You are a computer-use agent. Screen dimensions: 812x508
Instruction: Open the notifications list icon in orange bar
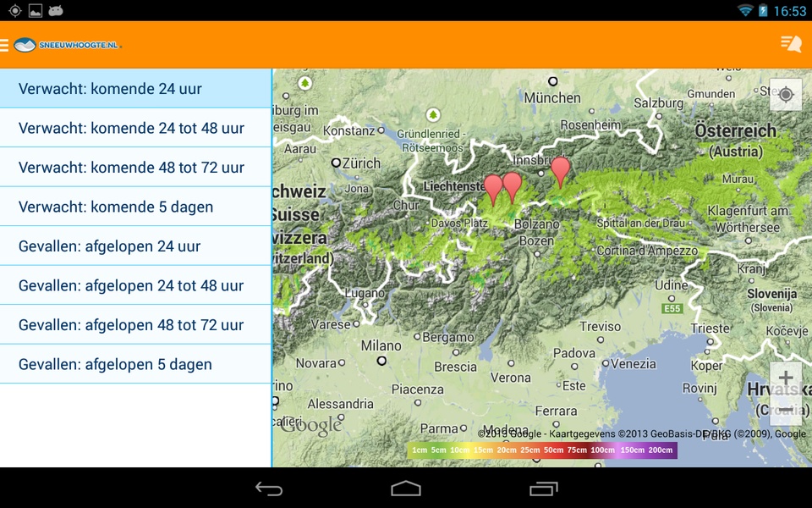[x=791, y=44]
